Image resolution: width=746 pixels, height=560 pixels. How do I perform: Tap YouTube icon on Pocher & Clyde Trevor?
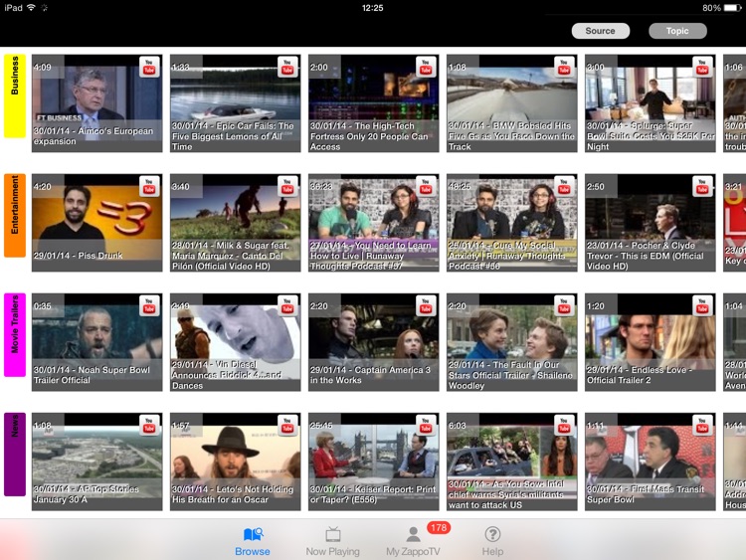702,187
